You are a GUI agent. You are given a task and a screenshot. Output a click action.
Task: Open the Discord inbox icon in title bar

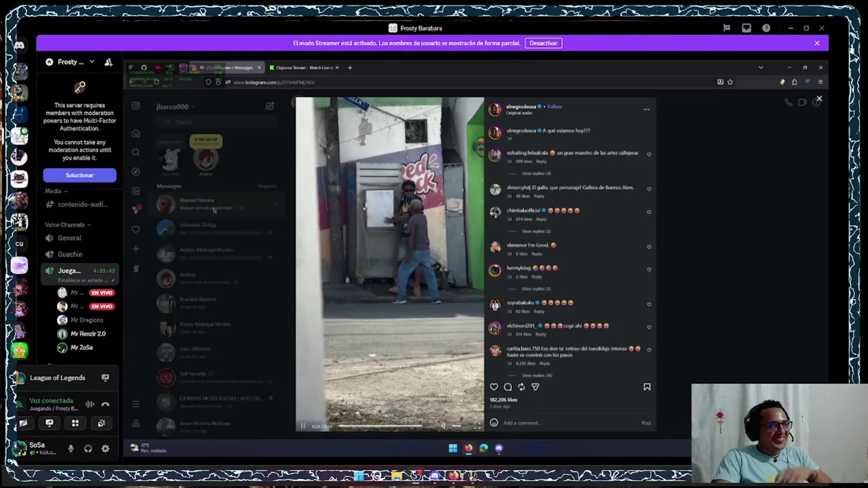(746, 28)
